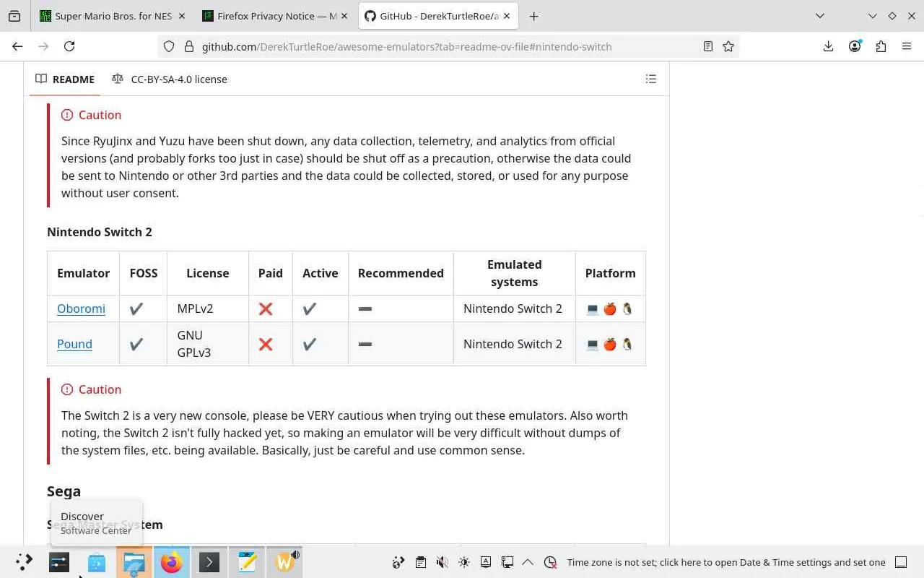Close the Firefox Privacy Notice tab
This screenshot has width=924, height=578.
(x=344, y=16)
